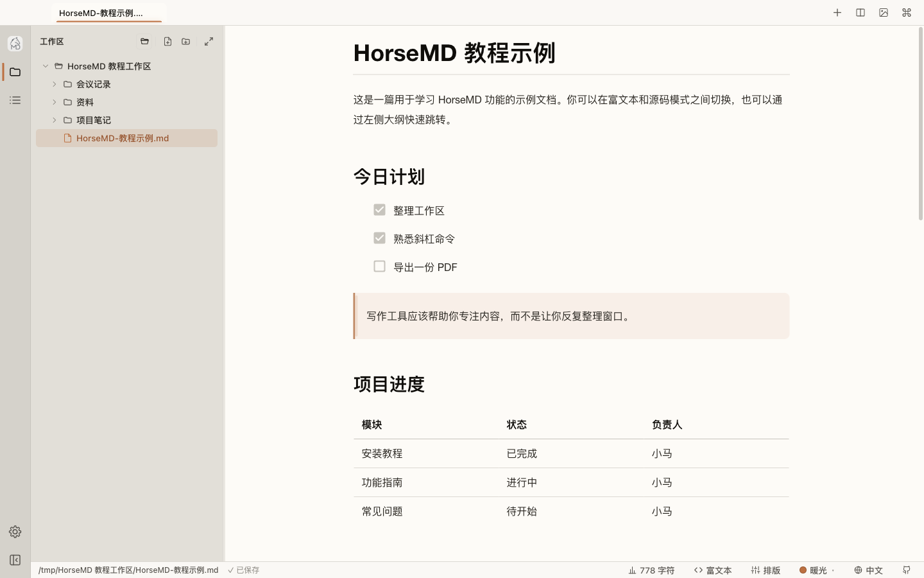This screenshot has width=924, height=578.
Task: Click the folder icon of 资料
Action: [67, 102]
